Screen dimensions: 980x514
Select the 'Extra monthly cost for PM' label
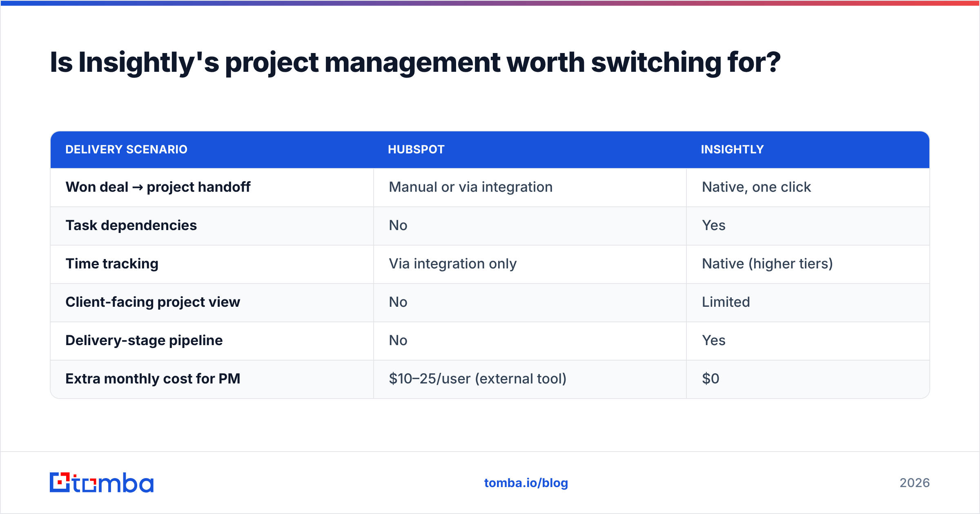coord(153,379)
